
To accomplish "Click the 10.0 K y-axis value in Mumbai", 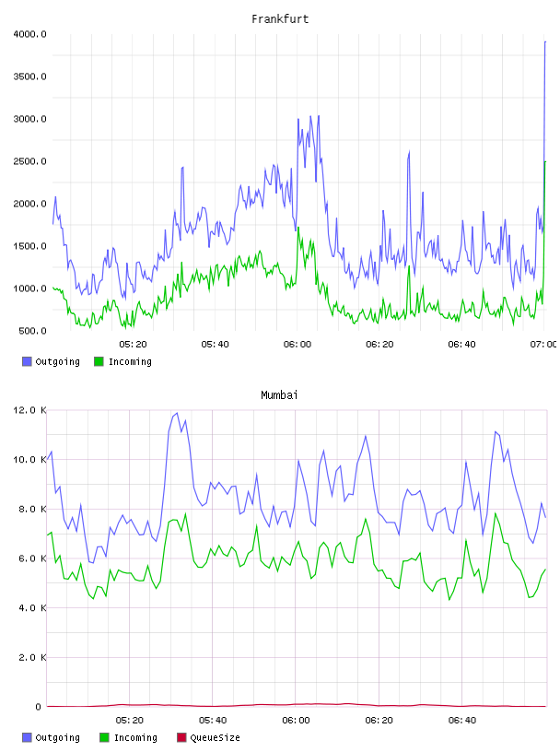I will [x=29, y=460].
